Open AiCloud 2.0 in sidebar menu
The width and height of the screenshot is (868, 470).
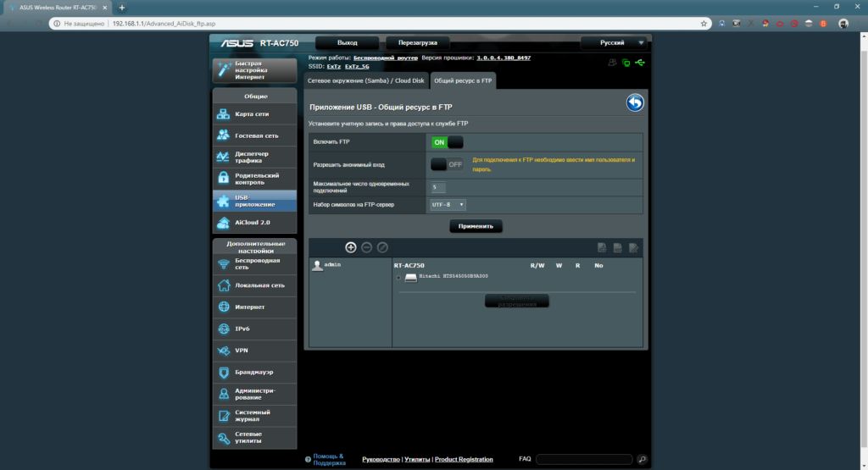(254, 223)
